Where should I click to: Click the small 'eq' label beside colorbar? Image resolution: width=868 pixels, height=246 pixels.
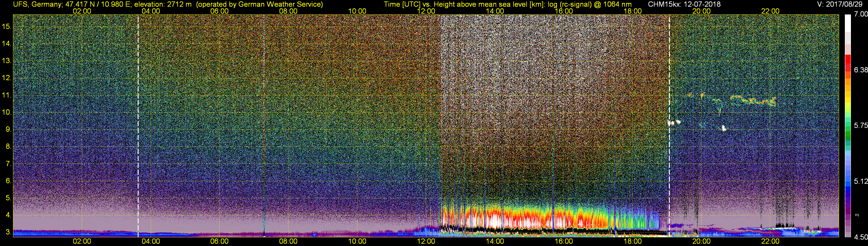click(857, 215)
